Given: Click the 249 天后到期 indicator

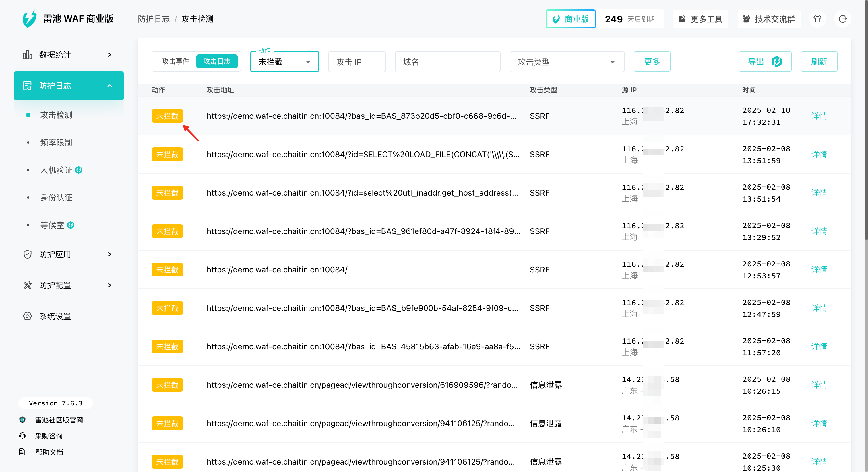Looking at the screenshot, I should (630, 19).
